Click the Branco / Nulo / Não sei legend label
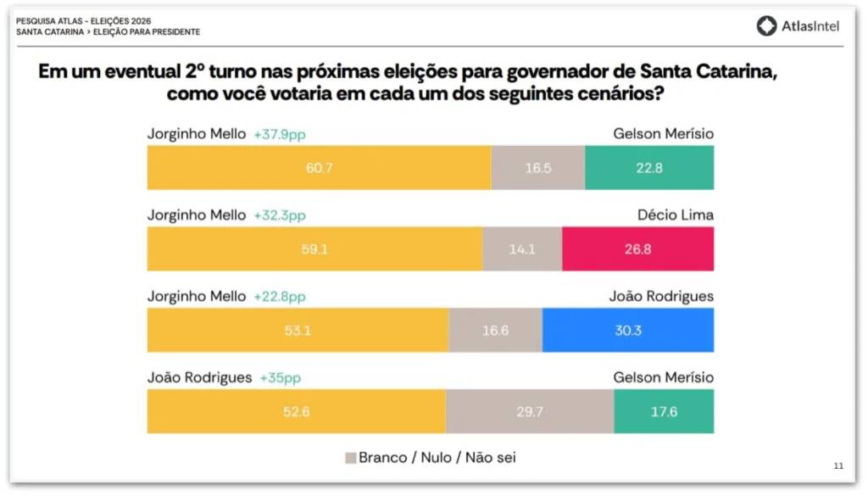Image resolution: width=868 pixels, height=496 pixels. (x=437, y=458)
